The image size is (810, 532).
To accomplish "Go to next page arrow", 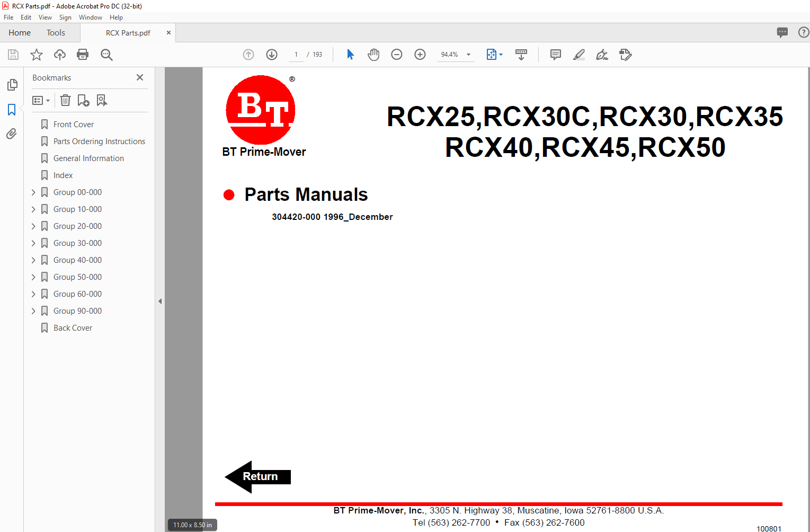I will click(272, 55).
